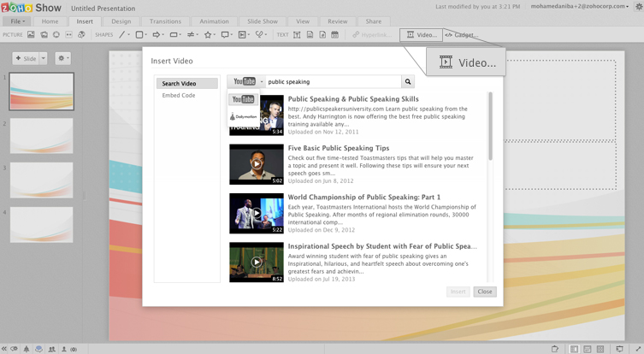Select the callout shape tool
The height and width of the screenshot is (354, 644).
(x=226, y=35)
